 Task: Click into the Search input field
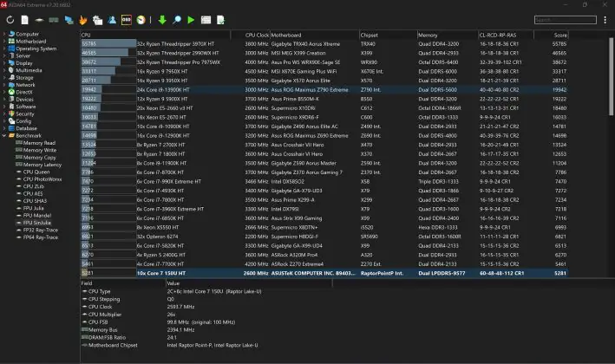pos(566,20)
